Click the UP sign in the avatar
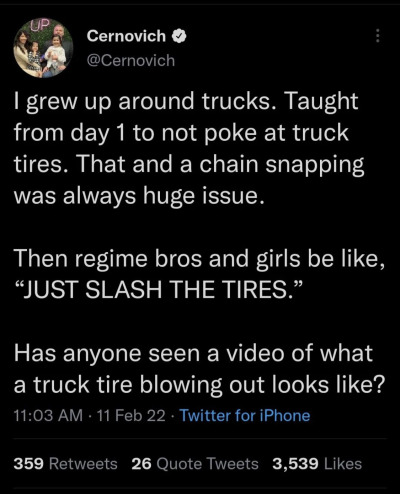400x494 pixels. pyautogui.click(x=41, y=24)
